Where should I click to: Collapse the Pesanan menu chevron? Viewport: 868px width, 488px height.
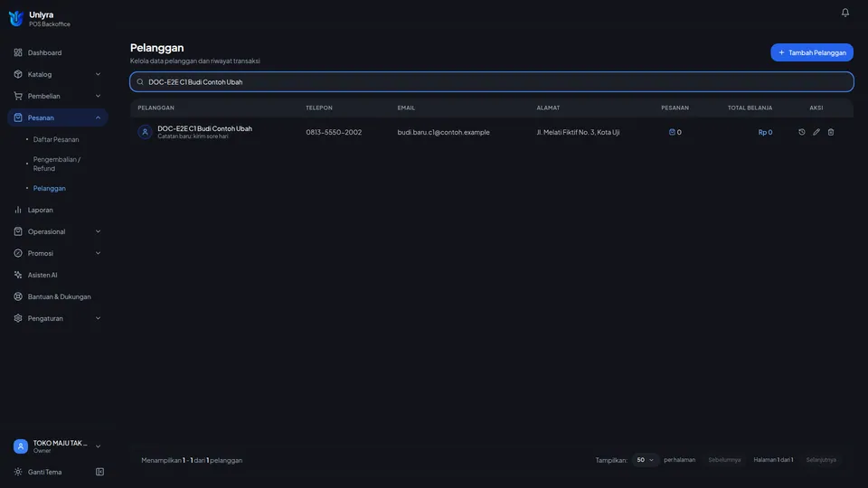[x=98, y=117]
